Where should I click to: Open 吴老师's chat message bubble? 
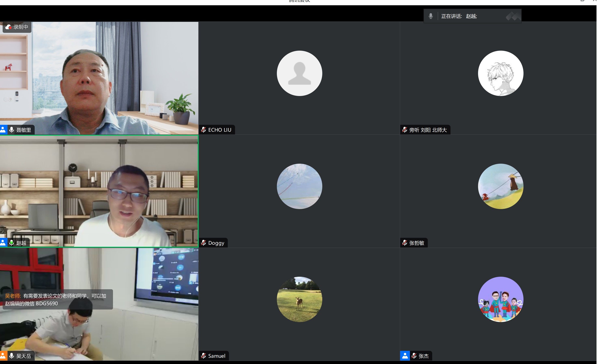58,299
